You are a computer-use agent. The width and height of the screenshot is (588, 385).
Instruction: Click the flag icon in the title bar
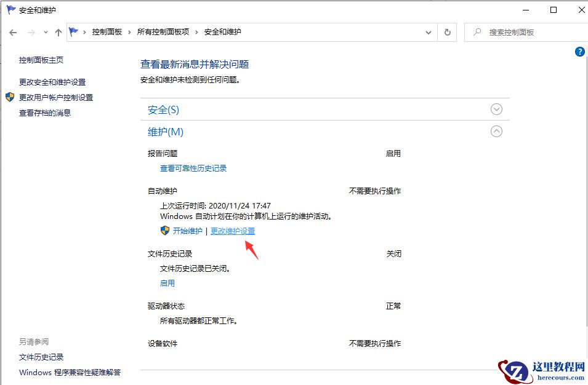11,10
